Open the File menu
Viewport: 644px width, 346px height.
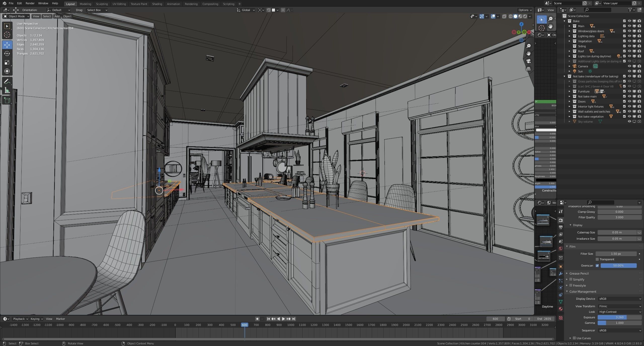click(x=11, y=3)
